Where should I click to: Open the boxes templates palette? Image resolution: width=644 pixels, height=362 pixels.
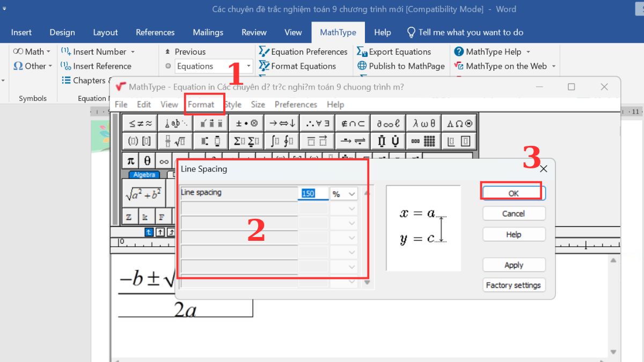[459, 141]
